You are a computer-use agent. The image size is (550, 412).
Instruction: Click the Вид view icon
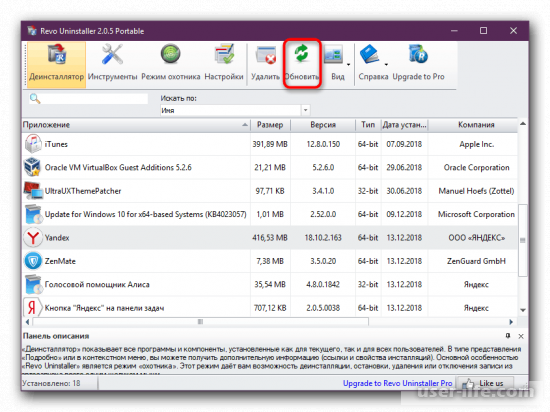pyautogui.click(x=333, y=55)
